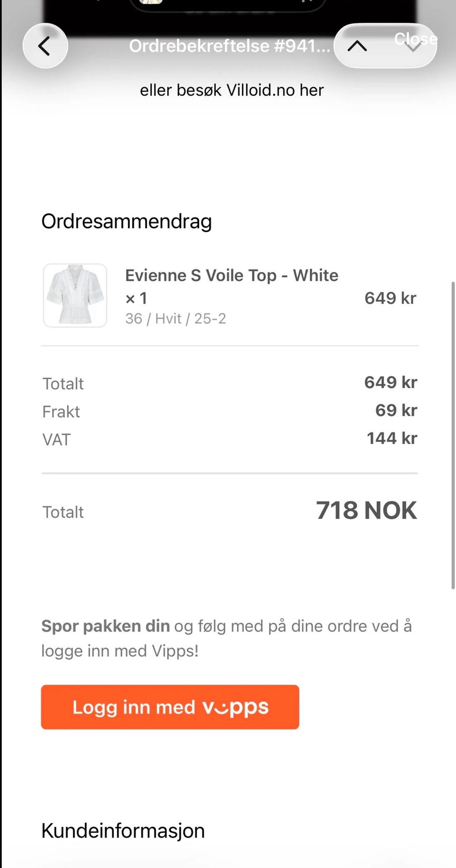Click the vertical scrollbar on the right
Viewport: 456px width, 868px height.
453,435
